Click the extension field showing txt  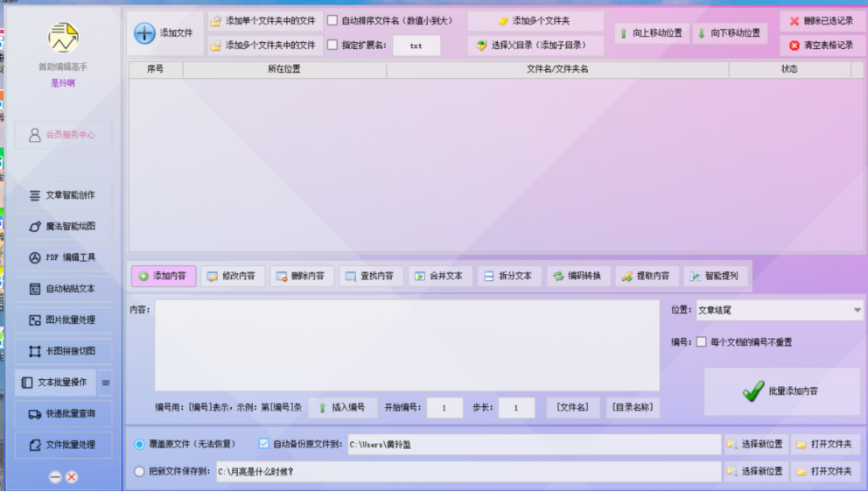pyautogui.click(x=416, y=46)
